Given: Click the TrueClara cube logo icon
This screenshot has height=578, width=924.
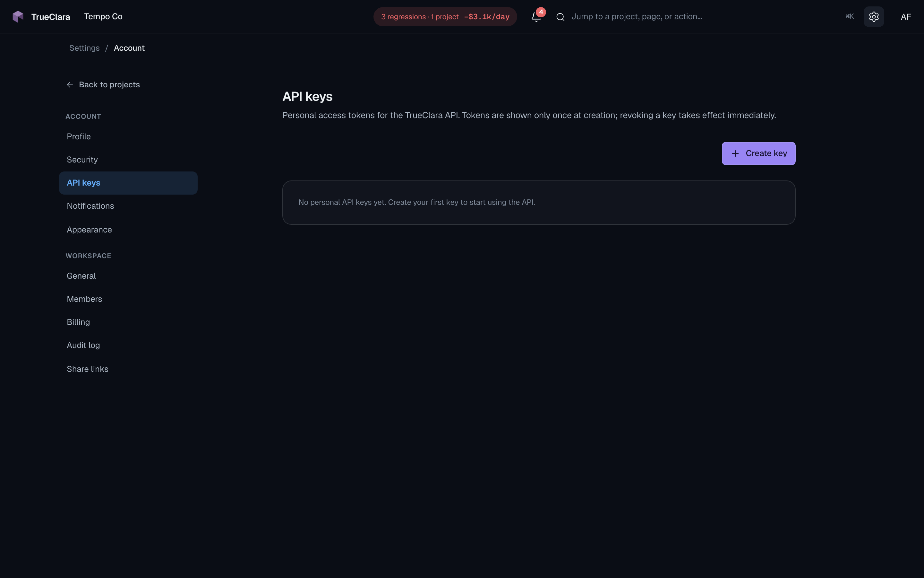Looking at the screenshot, I should tap(18, 16).
